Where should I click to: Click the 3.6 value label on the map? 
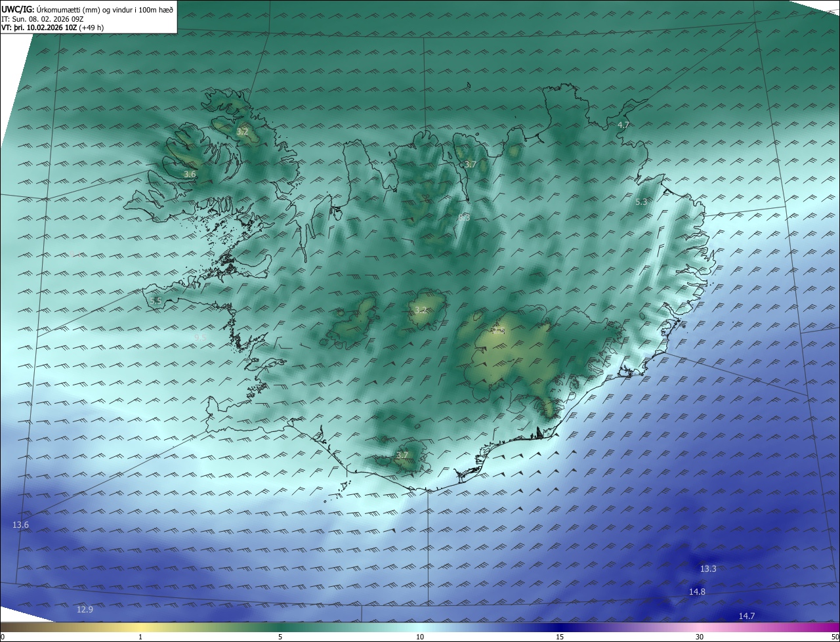[190, 175]
